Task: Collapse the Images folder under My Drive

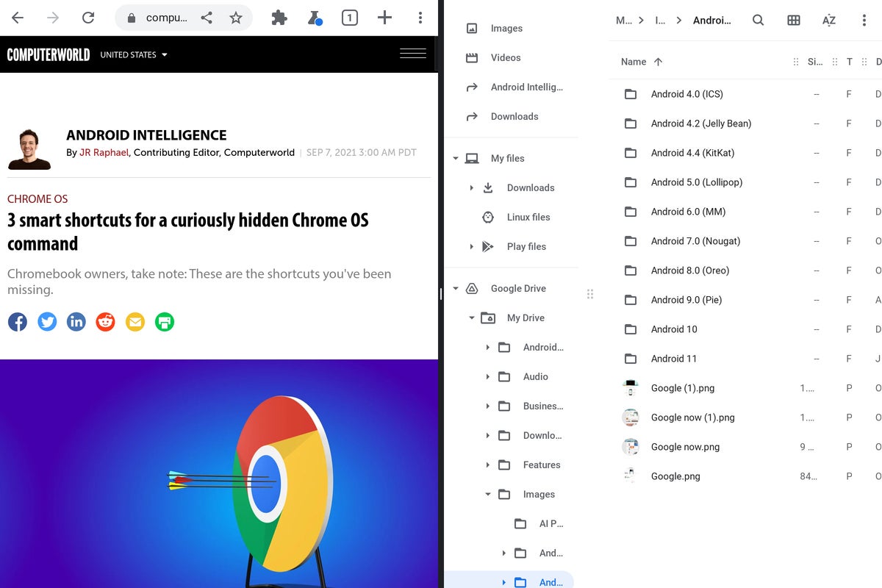Action: tap(488, 494)
